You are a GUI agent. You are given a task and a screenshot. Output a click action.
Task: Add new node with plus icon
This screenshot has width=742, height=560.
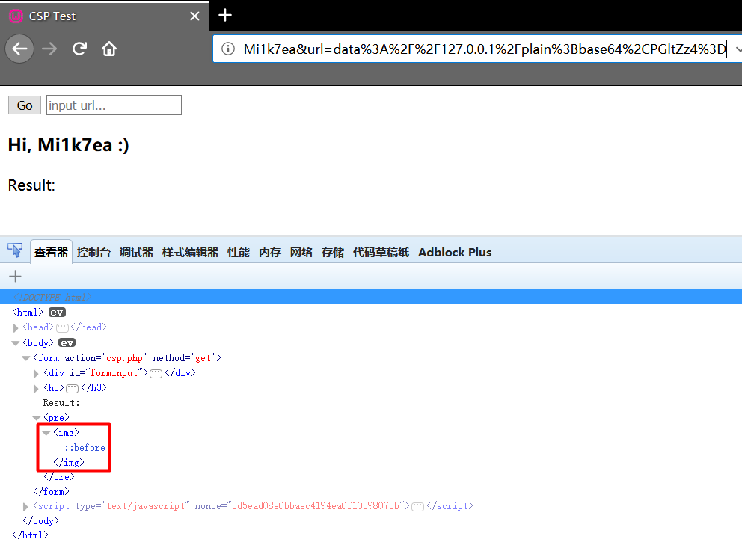click(x=15, y=276)
